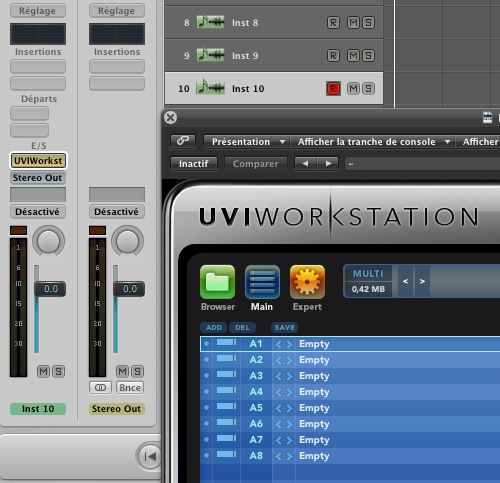
Task: Open first Départs send slot
Action: (x=29, y=113)
